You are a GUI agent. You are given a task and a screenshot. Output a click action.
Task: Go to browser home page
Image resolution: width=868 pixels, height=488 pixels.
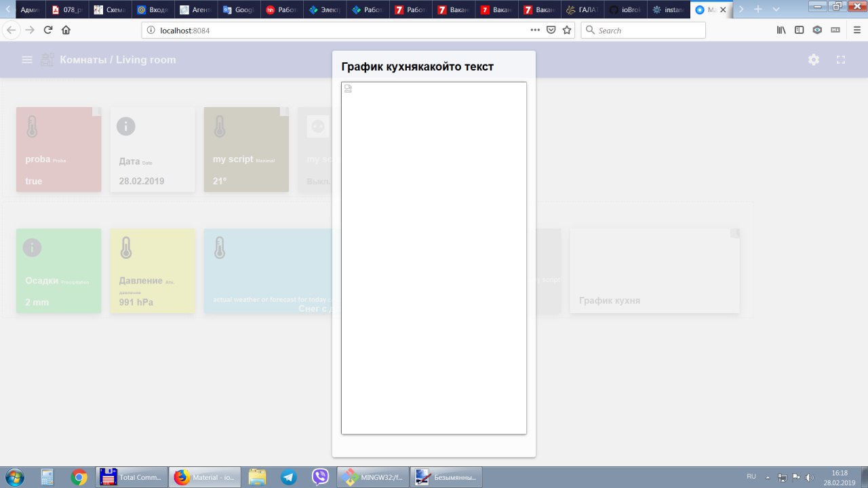[x=66, y=30]
